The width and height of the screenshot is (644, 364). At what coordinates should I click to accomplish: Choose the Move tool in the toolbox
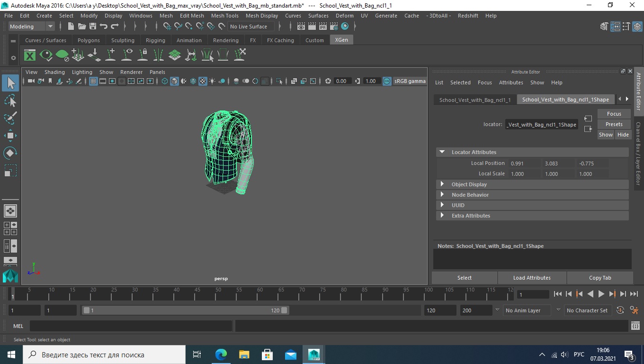coord(10,136)
